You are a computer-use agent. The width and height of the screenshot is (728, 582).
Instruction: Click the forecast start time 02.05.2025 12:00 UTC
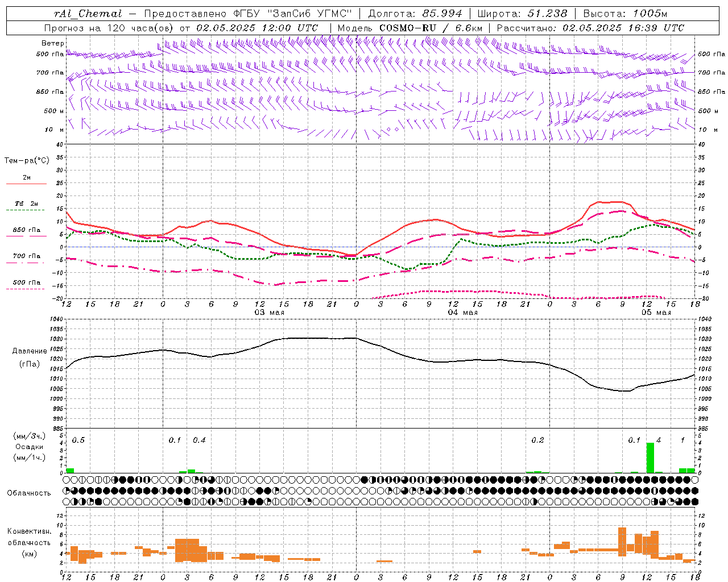[257, 28]
